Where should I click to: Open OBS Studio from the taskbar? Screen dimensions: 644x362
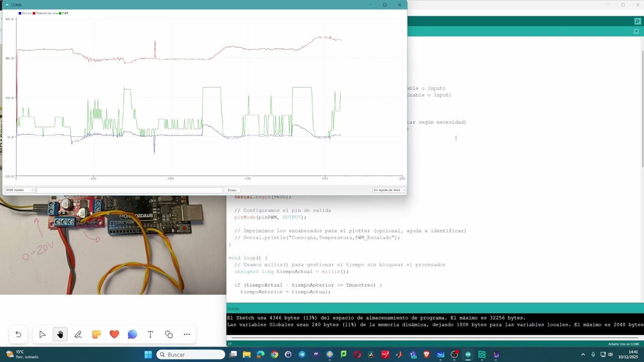[454, 354]
